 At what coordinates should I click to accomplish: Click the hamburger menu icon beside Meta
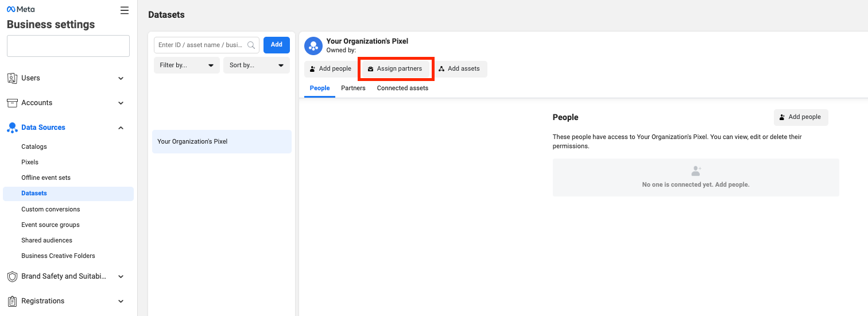click(125, 10)
